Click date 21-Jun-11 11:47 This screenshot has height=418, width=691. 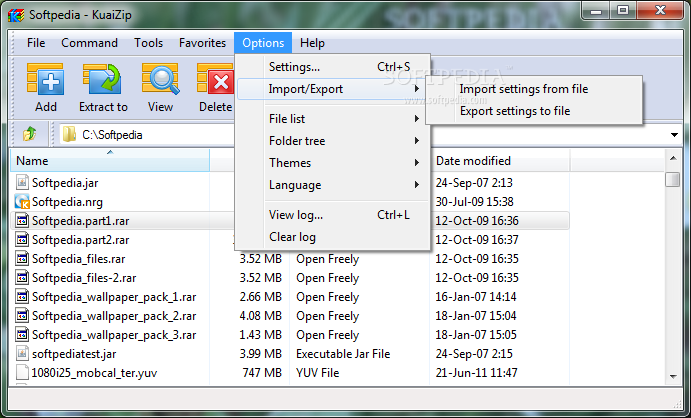(476, 373)
